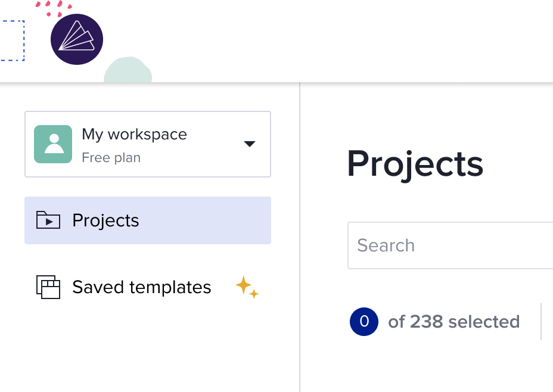Click the teal blob shape below the logo
This screenshot has height=392, width=553.
pos(128,71)
